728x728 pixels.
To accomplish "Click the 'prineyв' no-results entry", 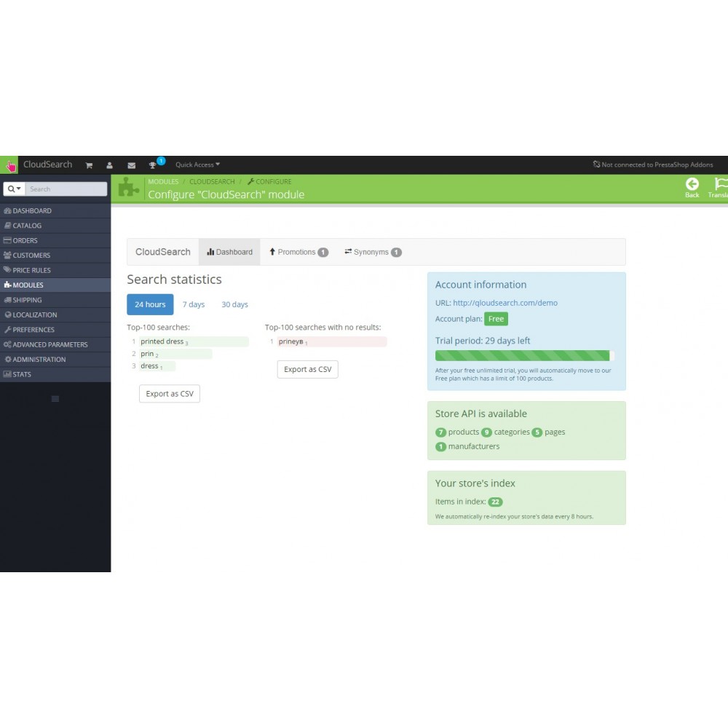I will [x=331, y=341].
